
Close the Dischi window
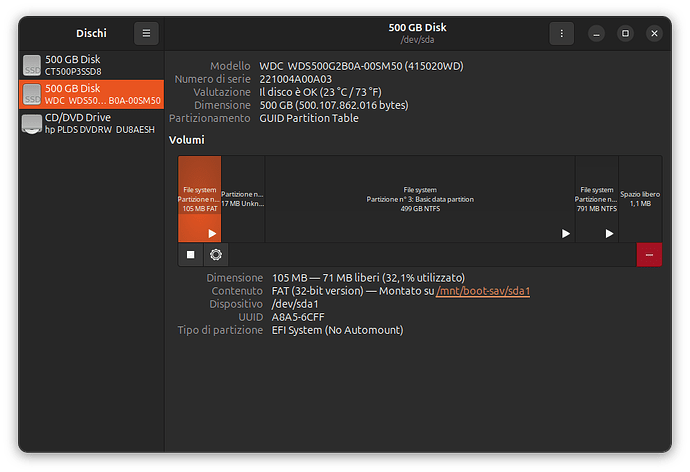click(x=654, y=33)
